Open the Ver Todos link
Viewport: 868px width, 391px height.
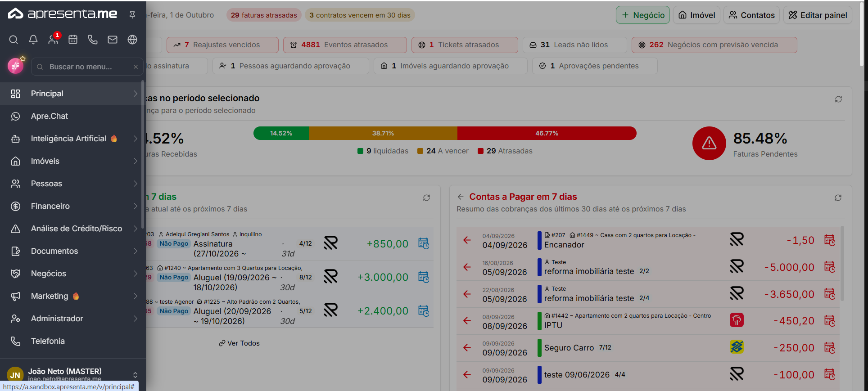pos(239,343)
